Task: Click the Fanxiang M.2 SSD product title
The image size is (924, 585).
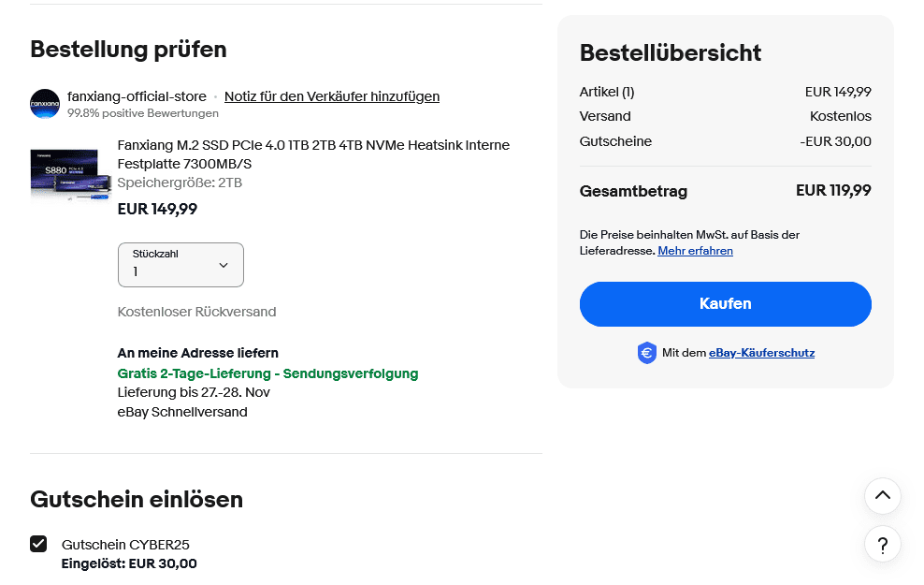Action: (313, 154)
